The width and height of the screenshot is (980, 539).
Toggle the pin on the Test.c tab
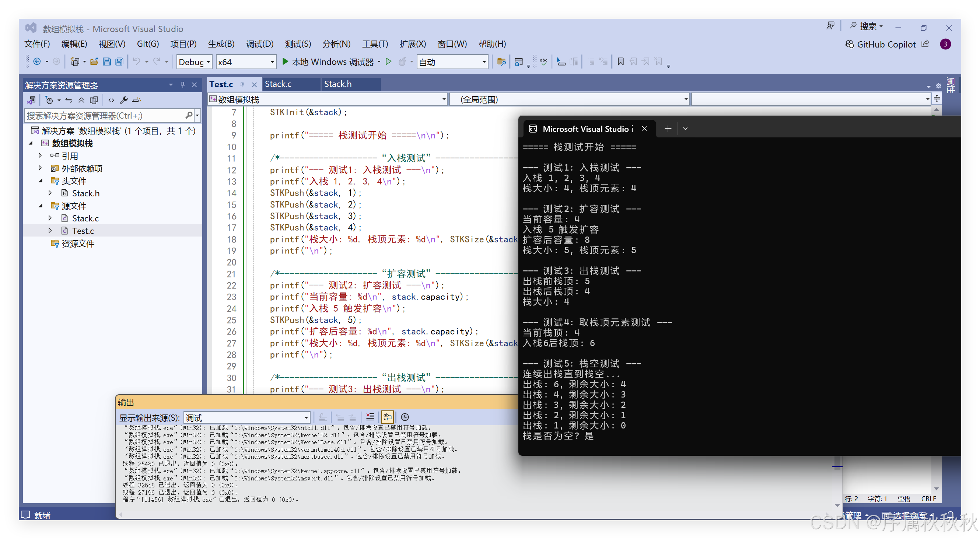coord(242,84)
